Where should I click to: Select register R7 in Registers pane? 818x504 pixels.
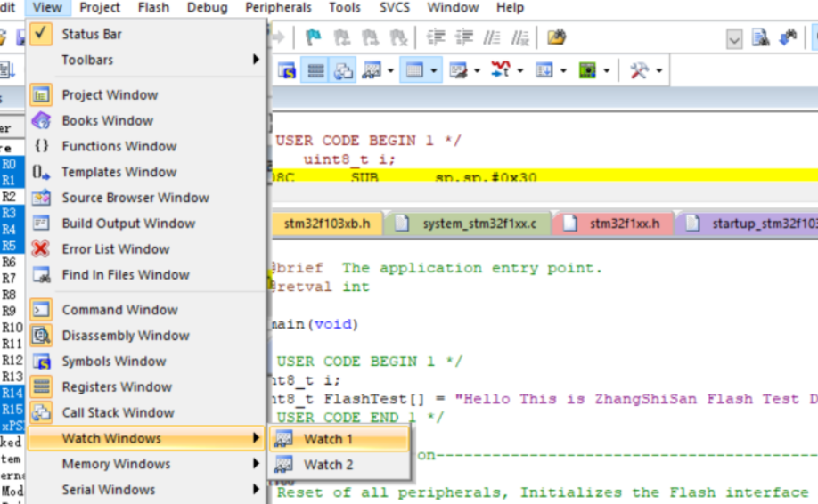point(9,279)
